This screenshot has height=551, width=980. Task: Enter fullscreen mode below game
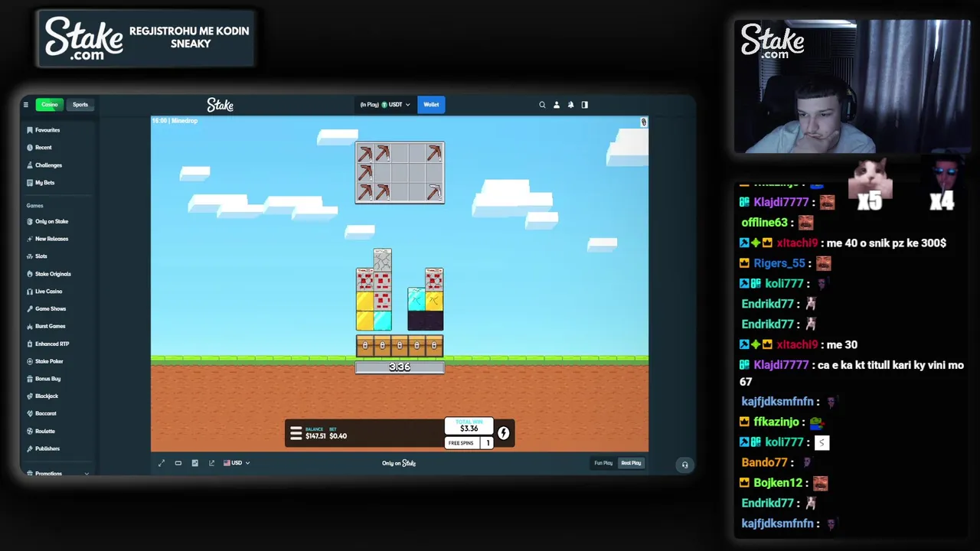pos(162,463)
